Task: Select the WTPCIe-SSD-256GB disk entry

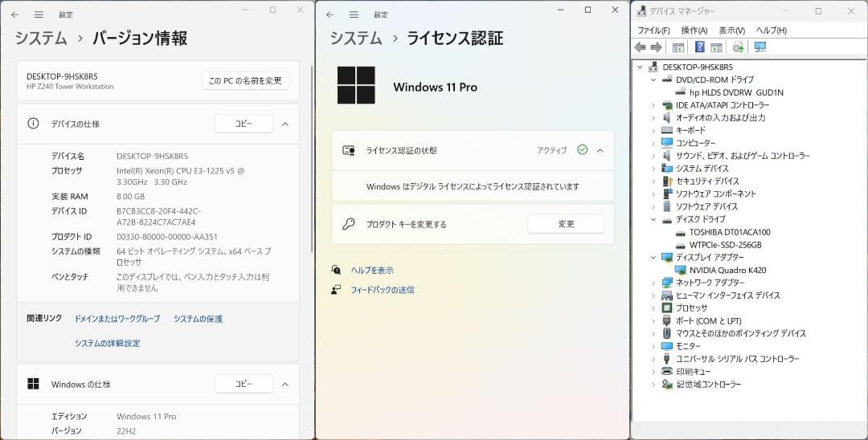Action: click(725, 245)
